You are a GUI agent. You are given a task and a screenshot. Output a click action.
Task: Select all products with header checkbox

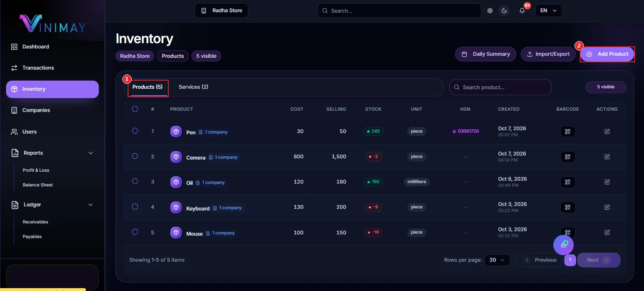tap(135, 109)
